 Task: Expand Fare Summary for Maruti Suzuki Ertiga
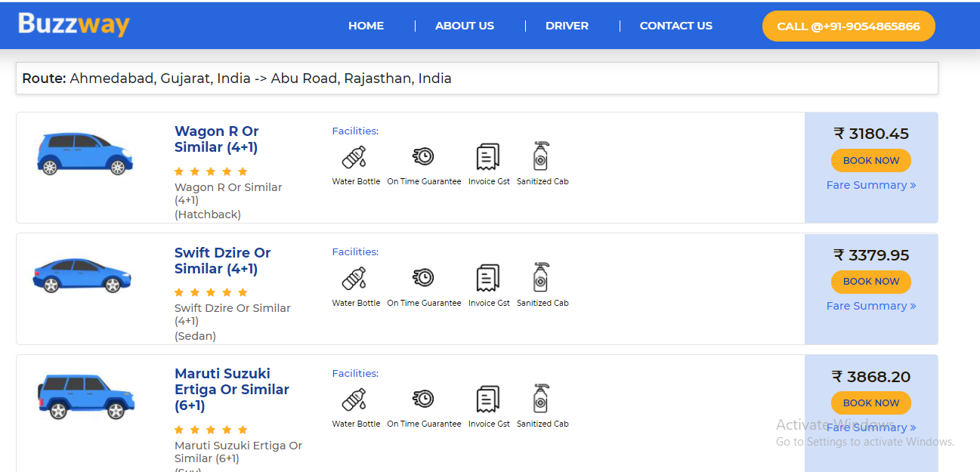(870, 427)
